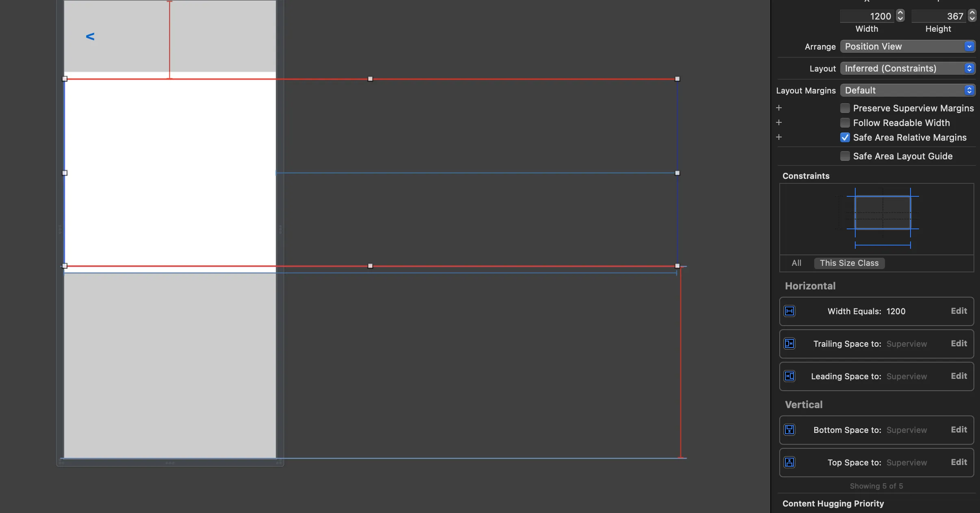Click the Leading Space constraint icon
The width and height of the screenshot is (980, 513).
pyautogui.click(x=789, y=376)
